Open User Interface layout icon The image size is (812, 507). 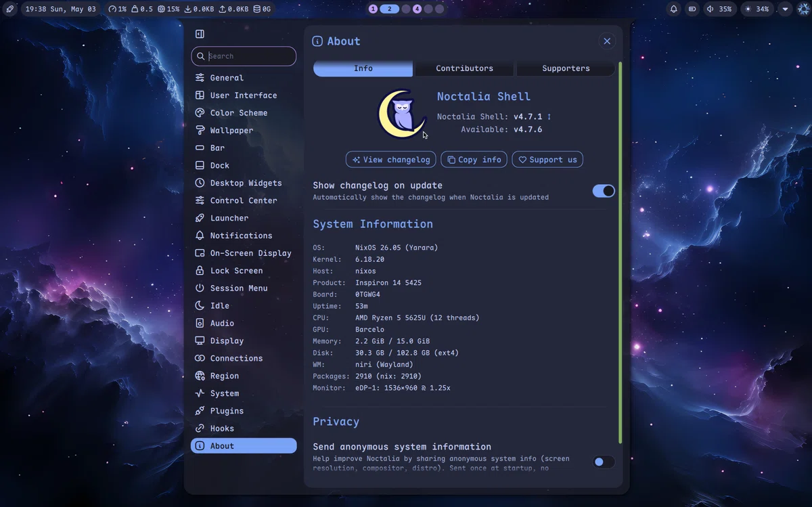click(x=200, y=95)
